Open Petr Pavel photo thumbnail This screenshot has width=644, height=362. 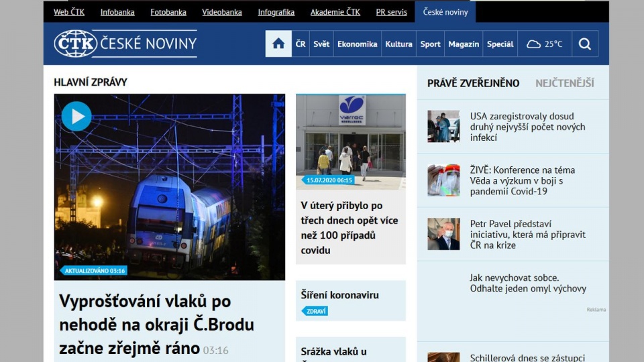[x=443, y=234]
